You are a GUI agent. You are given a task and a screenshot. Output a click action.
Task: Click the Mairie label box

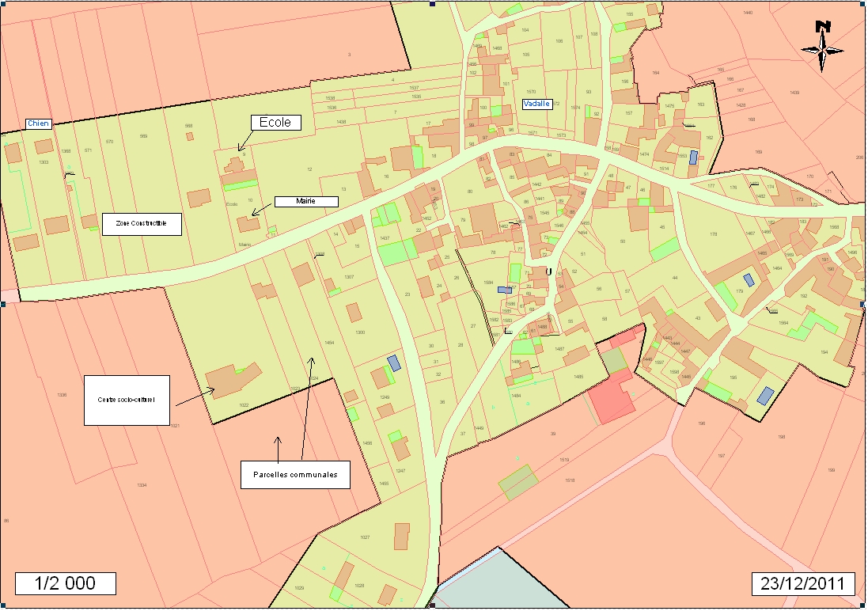pos(306,201)
